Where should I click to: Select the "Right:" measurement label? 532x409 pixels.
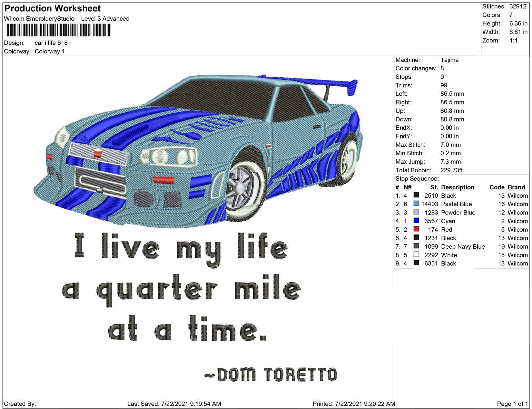pyautogui.click(x=403, y=102)
